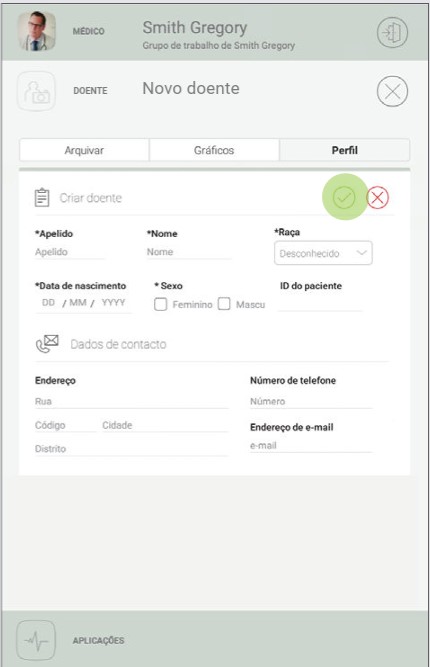Click the Criar doente clipboard icon

[42, 197]
